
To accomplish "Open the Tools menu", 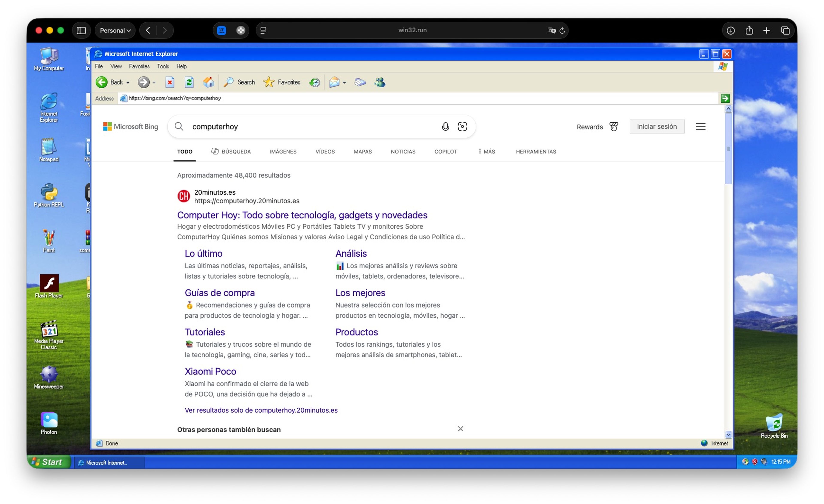I will tap(163, 66).
